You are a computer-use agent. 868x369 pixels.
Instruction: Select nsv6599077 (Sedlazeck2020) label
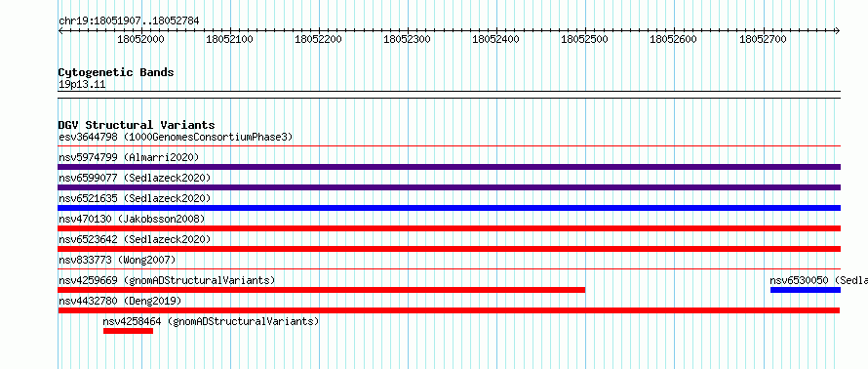(x=135, y=178)
